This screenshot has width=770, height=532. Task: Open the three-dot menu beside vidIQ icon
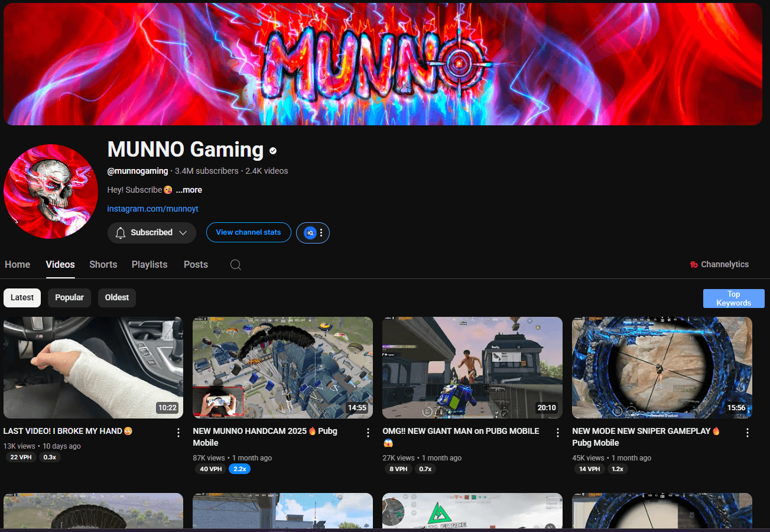(321, 233)
